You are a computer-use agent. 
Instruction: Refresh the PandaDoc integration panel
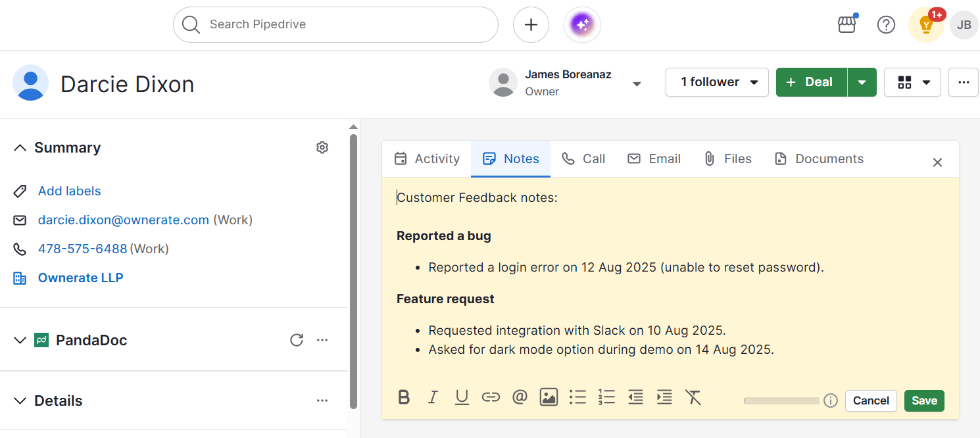pyautogui.click(x=297, y=340)
